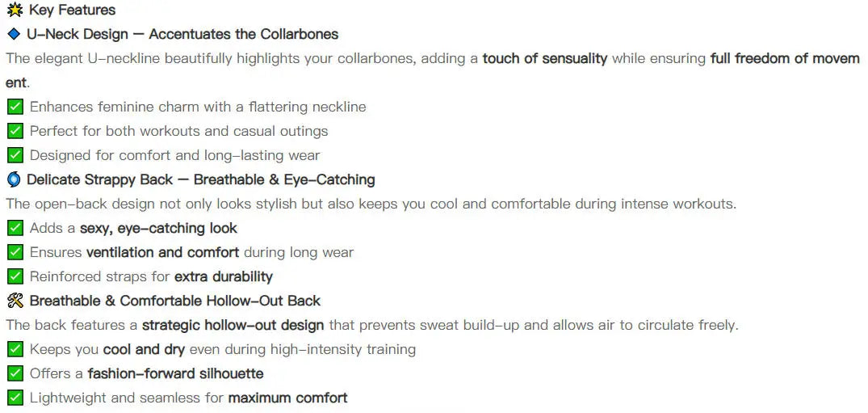This screenshot has width=868, height=413.
Task: Click the "Key Features" heading
Action: (x=72, y=11)
